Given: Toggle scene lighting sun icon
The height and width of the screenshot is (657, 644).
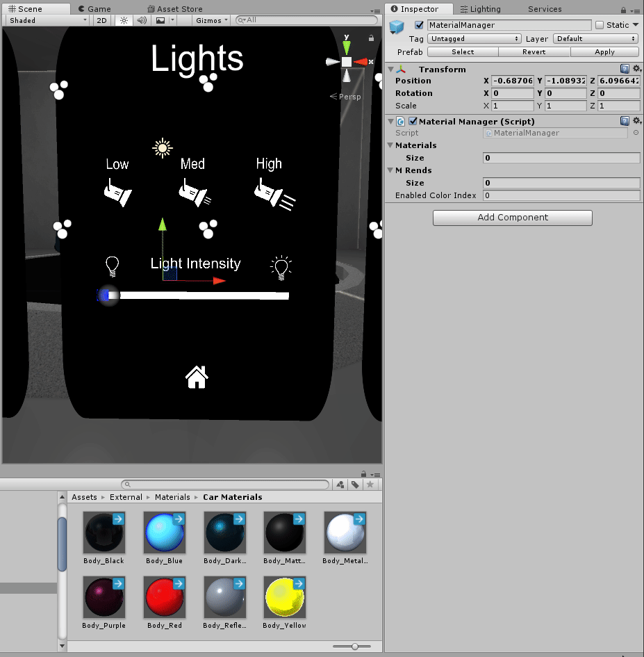Looking at the screenshot, I should tap(124, 21).
